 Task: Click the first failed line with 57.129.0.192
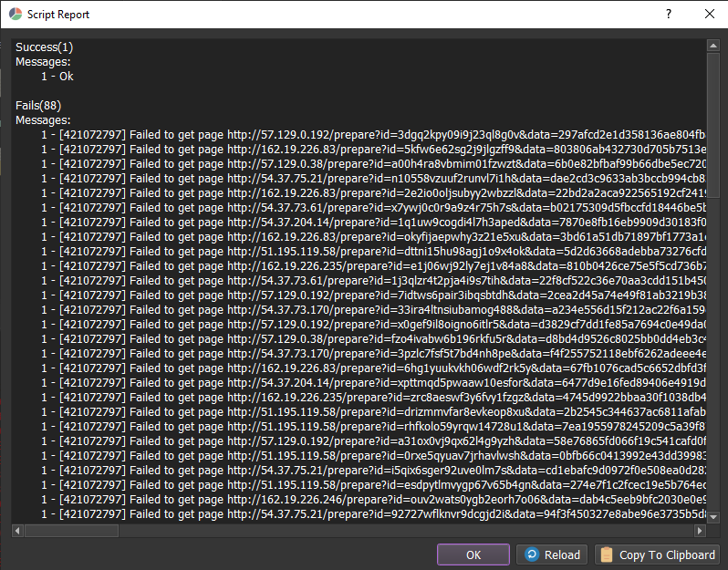point(365,134)
